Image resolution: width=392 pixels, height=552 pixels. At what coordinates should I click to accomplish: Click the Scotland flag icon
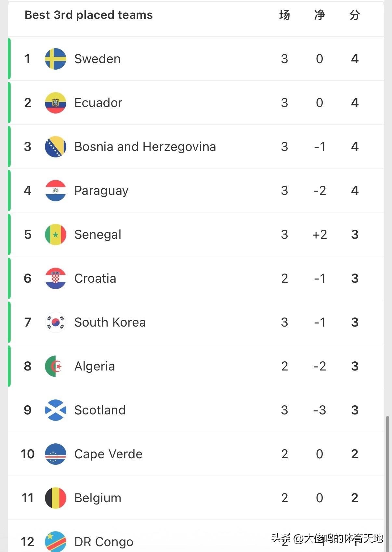coord(56,410)
